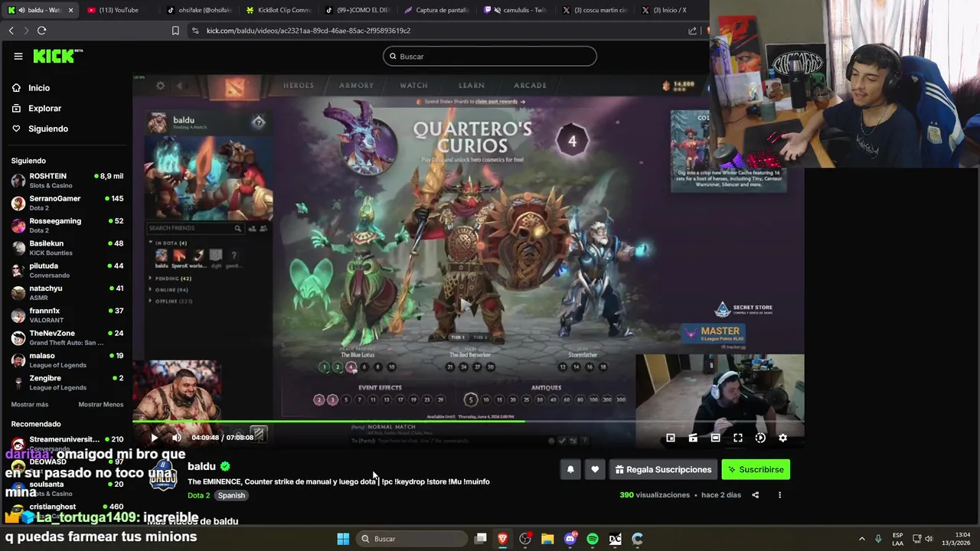Open pilutuda channel in sidebar
980x551 pixels.
(x=67, y=270)
